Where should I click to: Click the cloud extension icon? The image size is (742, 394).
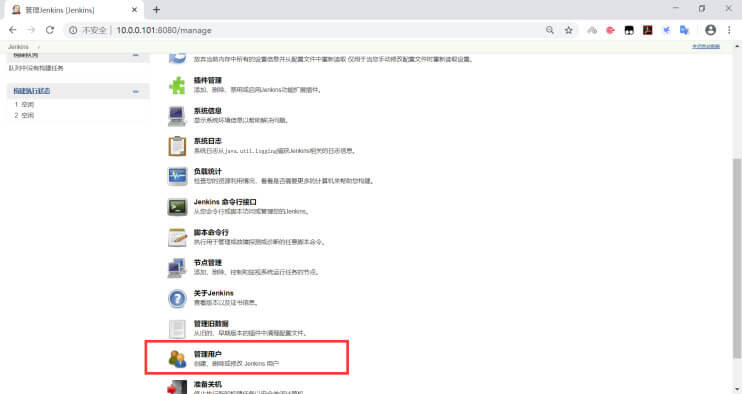click(x=592, y=30)
